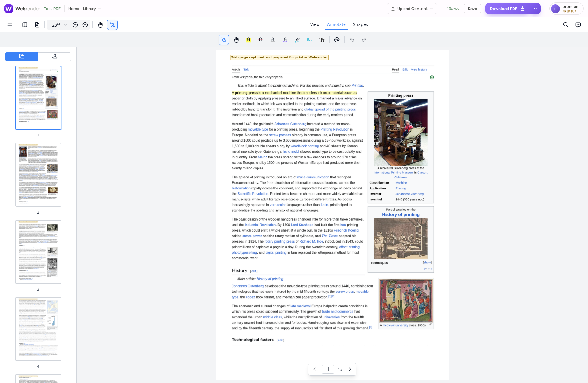Viewport: 588px width, 383px height.
Task: Open the Talk tab in article
Action: [246, 69]
